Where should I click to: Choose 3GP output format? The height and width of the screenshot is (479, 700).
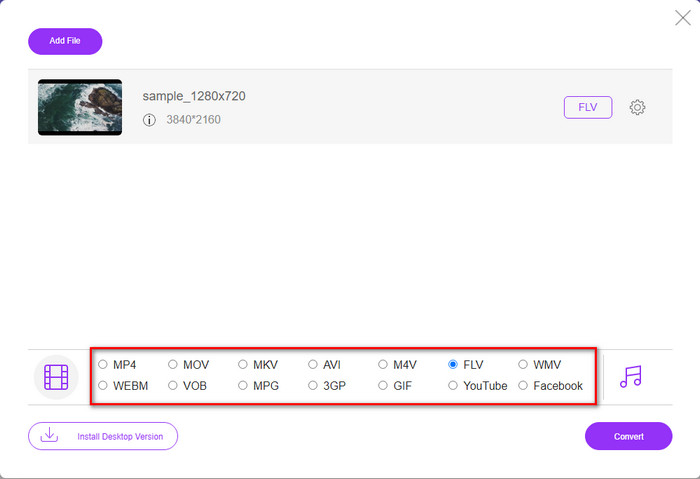click(313, 385)
